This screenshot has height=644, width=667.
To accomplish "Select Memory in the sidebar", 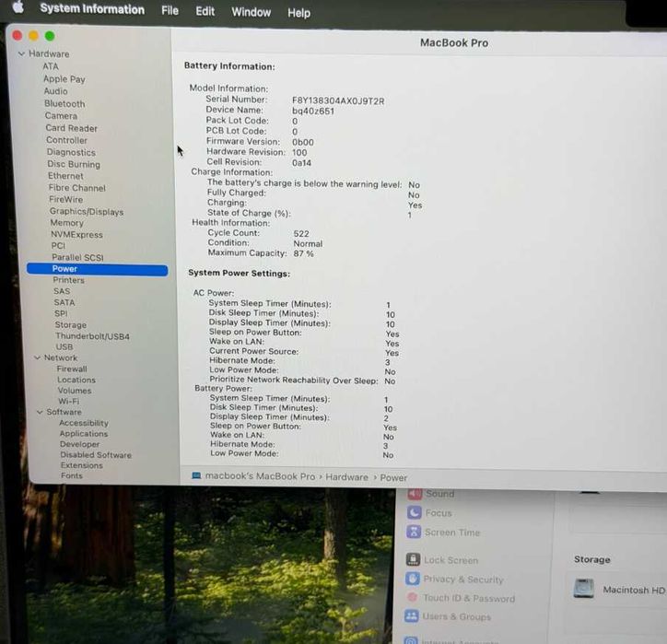I will coord(66,222).
